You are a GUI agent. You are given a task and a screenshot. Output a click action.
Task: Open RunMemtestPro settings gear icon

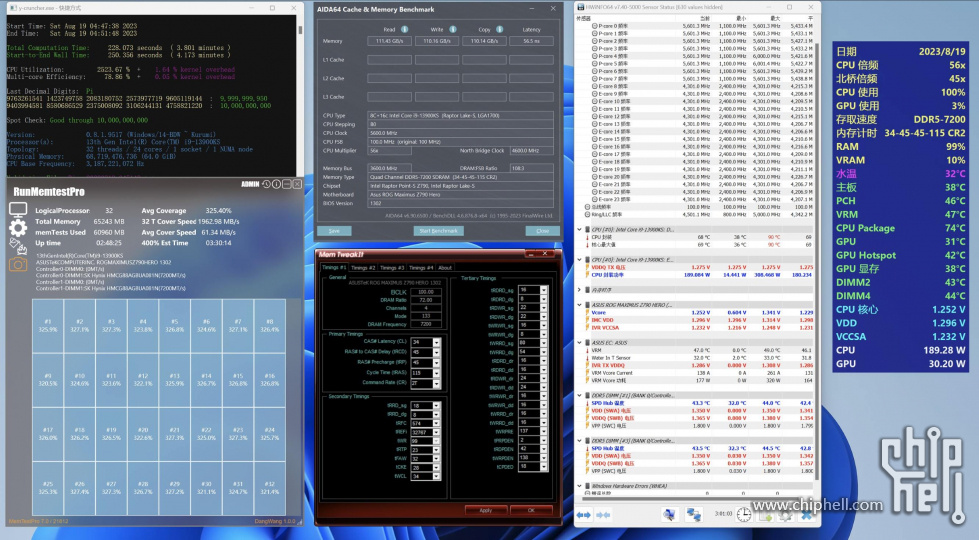click(17, 228)
